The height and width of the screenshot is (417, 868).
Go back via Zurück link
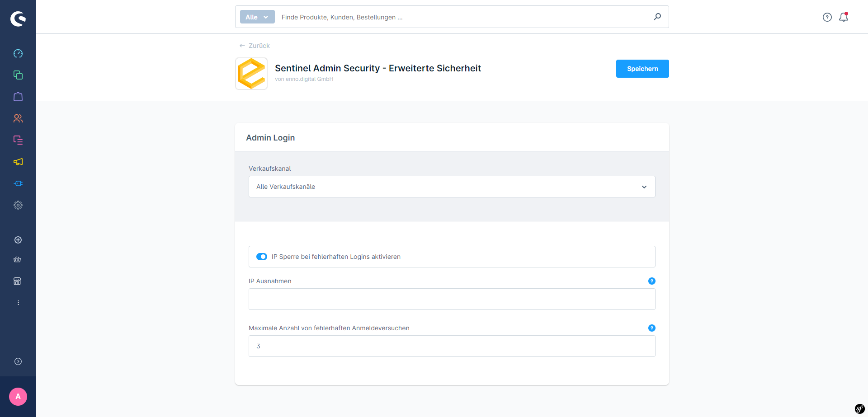coord(255,46)
